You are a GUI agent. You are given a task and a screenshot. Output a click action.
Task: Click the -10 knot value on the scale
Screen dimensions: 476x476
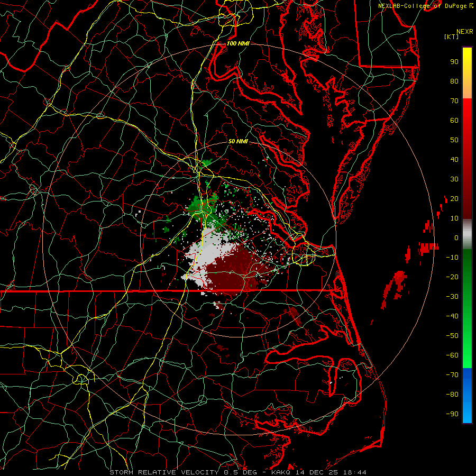[x=452, y=258]
